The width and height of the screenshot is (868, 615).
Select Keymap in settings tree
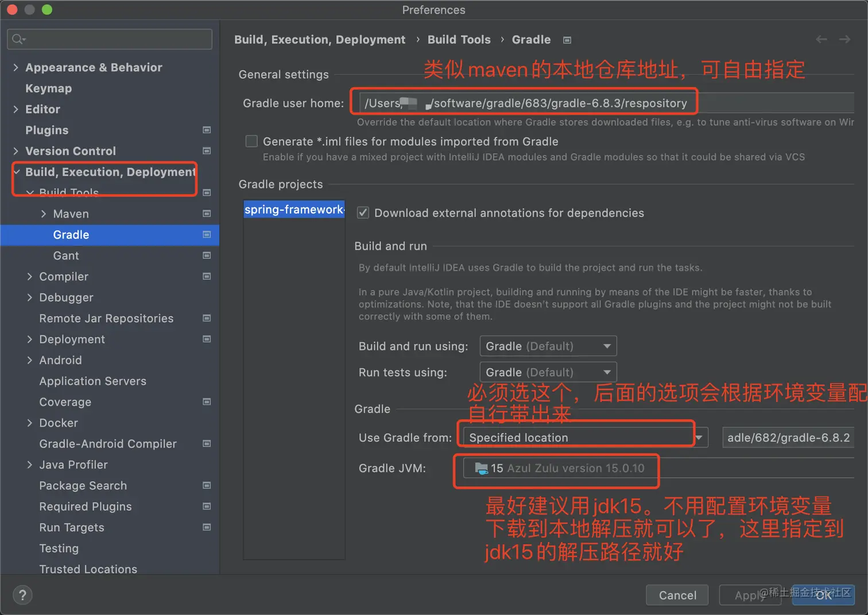point(49,88)
